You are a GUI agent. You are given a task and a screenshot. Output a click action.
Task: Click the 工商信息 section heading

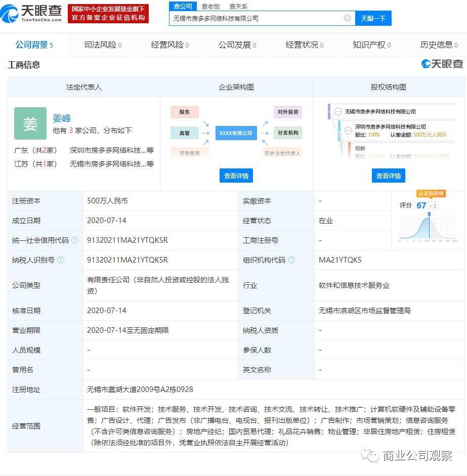click(24, 65)
